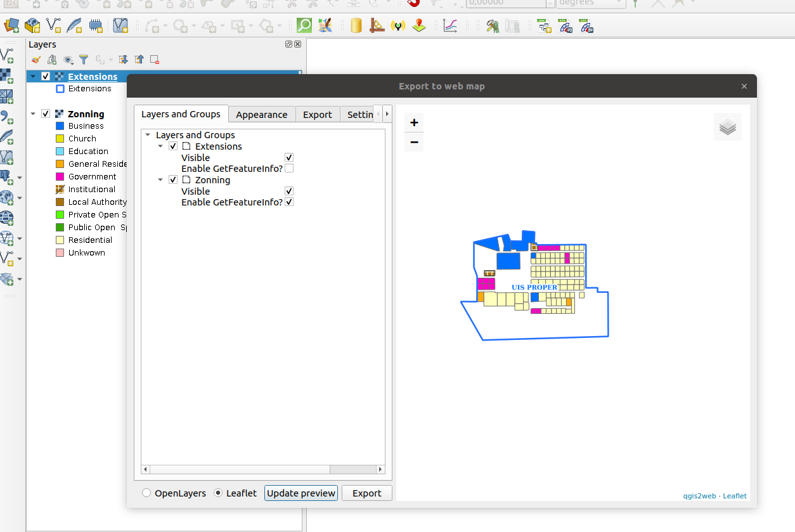Screen dimensions: 795x532
Task: Select the OpenLayers radio button
Action: click(146, 493)
